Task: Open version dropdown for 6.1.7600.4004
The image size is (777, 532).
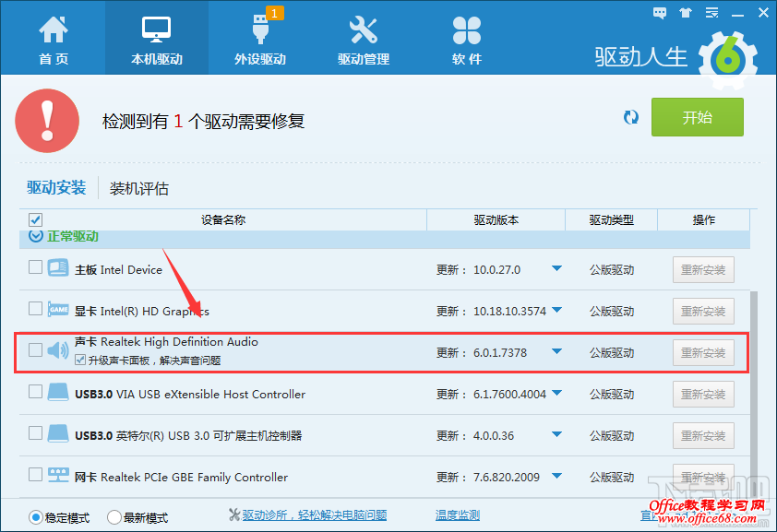Action: (x=556, y=394)
